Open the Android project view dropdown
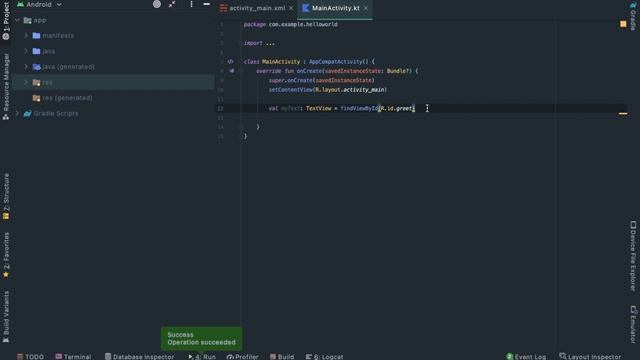 (39, 4)
